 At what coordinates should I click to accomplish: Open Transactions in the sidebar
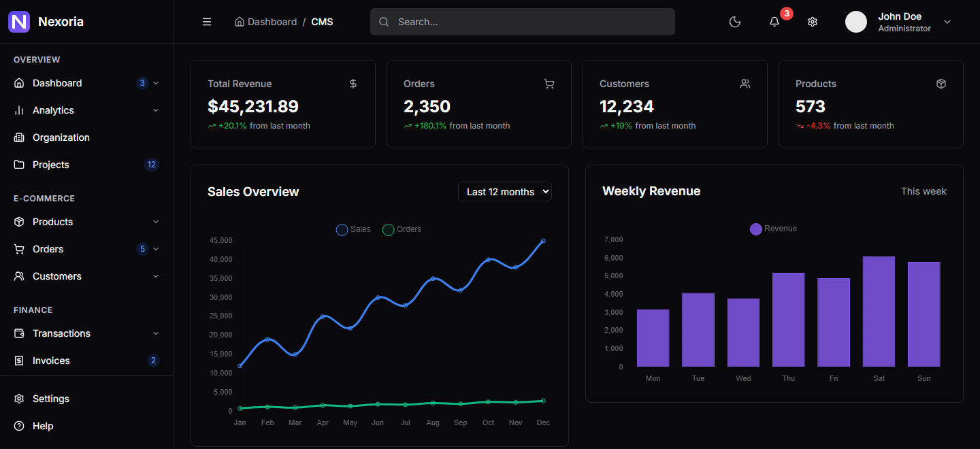tap(86, 333)
